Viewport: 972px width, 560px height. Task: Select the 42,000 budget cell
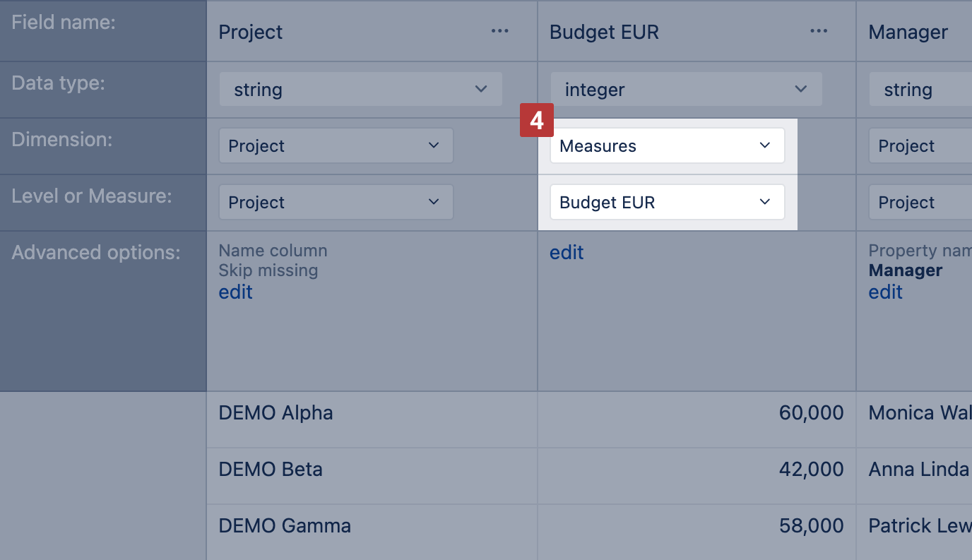tap(811, 470)
